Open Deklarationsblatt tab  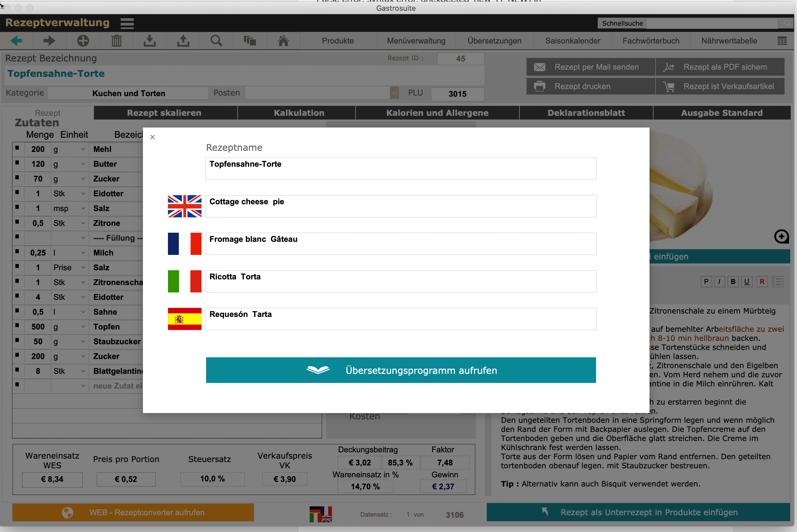click(586, 113)
